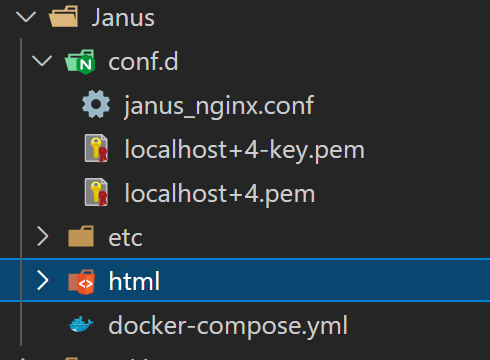490x360 pixels.
Task: Click the Docker whale icon
Action: point(81,324)
